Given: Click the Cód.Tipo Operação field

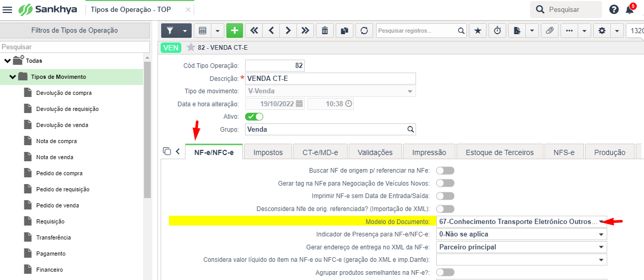Looking at the screenshot, I should (x=275, y=65).
